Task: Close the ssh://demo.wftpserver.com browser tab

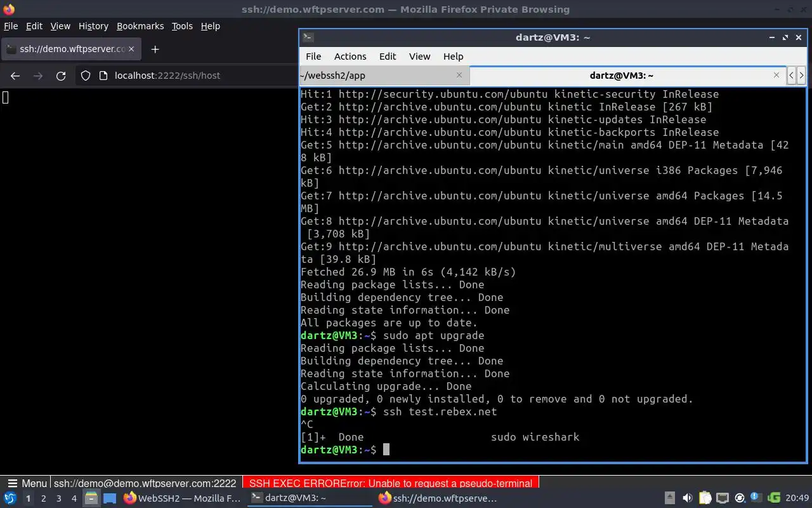Action: tap(131, 49)
